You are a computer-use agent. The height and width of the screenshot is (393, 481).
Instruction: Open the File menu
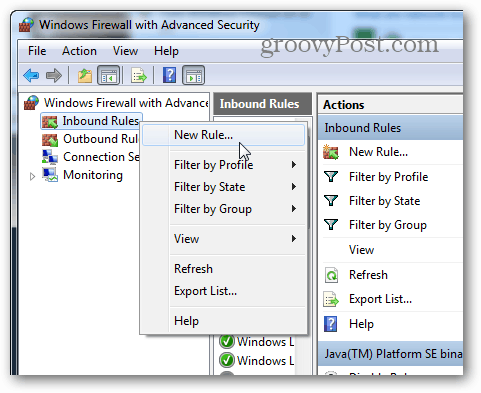coord(37,51)
